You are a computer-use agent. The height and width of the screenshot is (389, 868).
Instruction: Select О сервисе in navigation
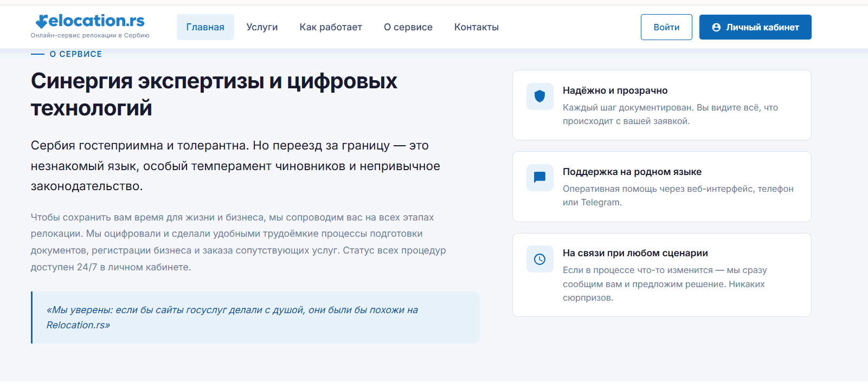tap(408, 27)
